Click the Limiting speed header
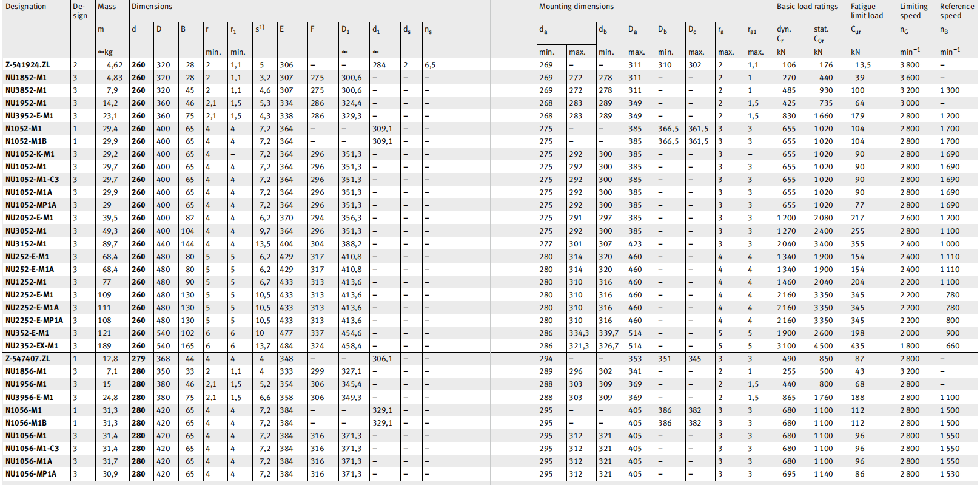 (914, 11)
